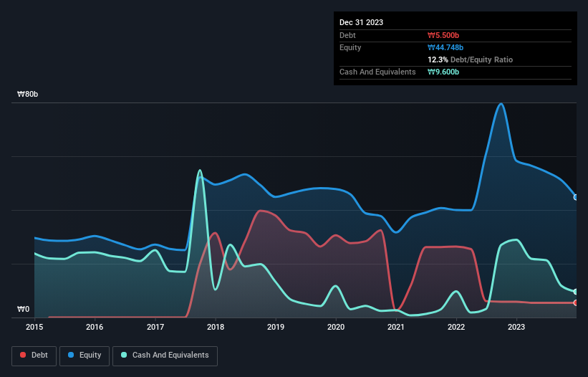The height and width of the screenshot is (377, 588).
Task: Click the 2023 x-axis label
Action: pyautogui.click(x=516, y=327)
